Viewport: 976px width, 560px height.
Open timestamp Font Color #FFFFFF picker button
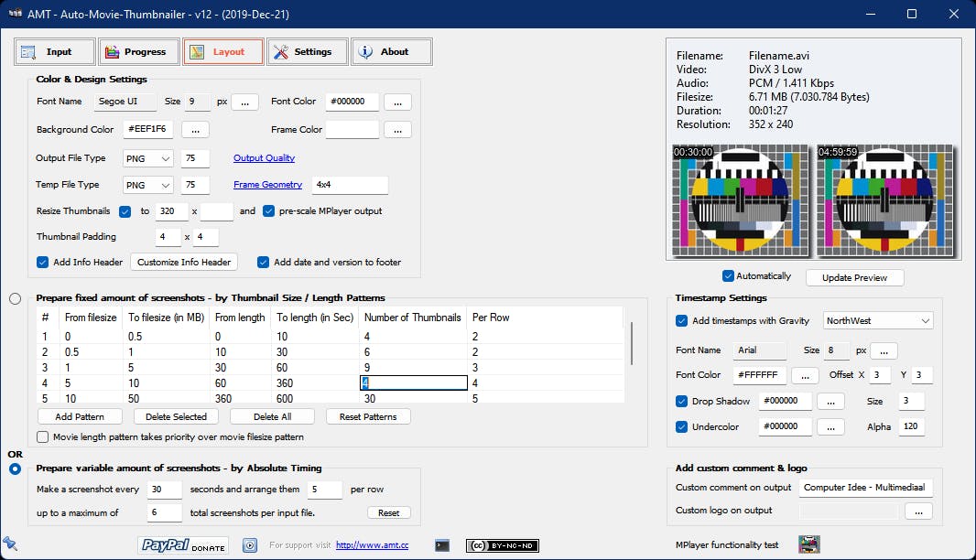tap(805, 376)
